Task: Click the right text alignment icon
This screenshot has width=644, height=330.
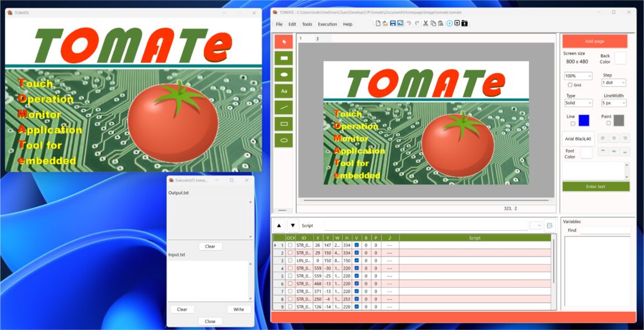Action: point(625,138)
